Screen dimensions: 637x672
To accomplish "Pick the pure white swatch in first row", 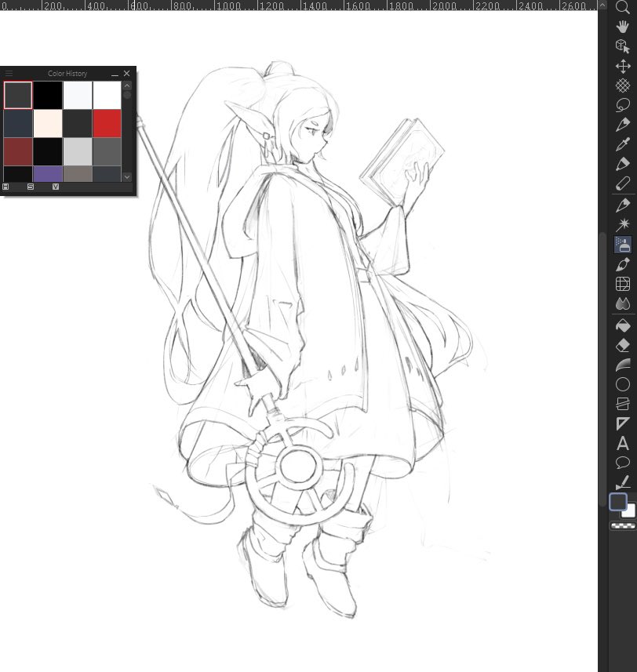I will (107, 95).
